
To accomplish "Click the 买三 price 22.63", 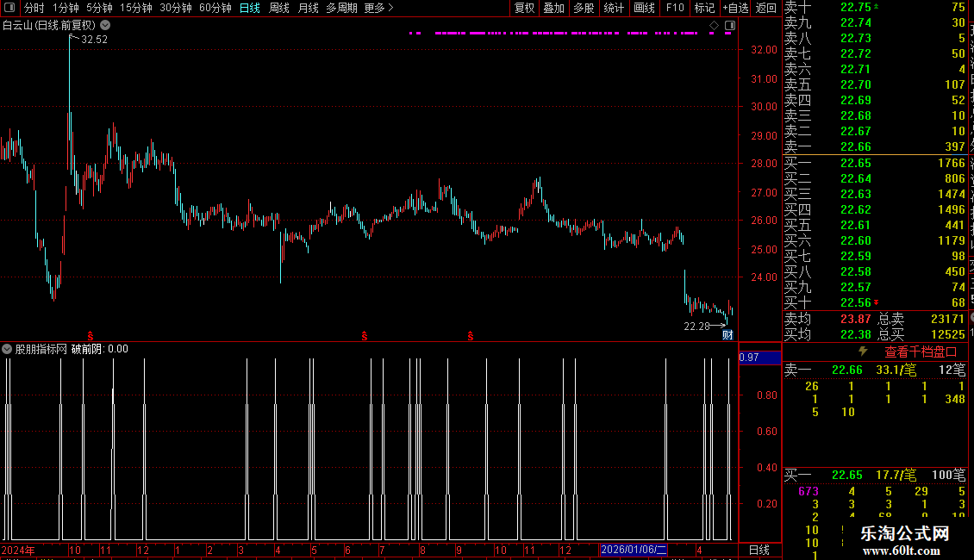I will [x=856, y=195].
